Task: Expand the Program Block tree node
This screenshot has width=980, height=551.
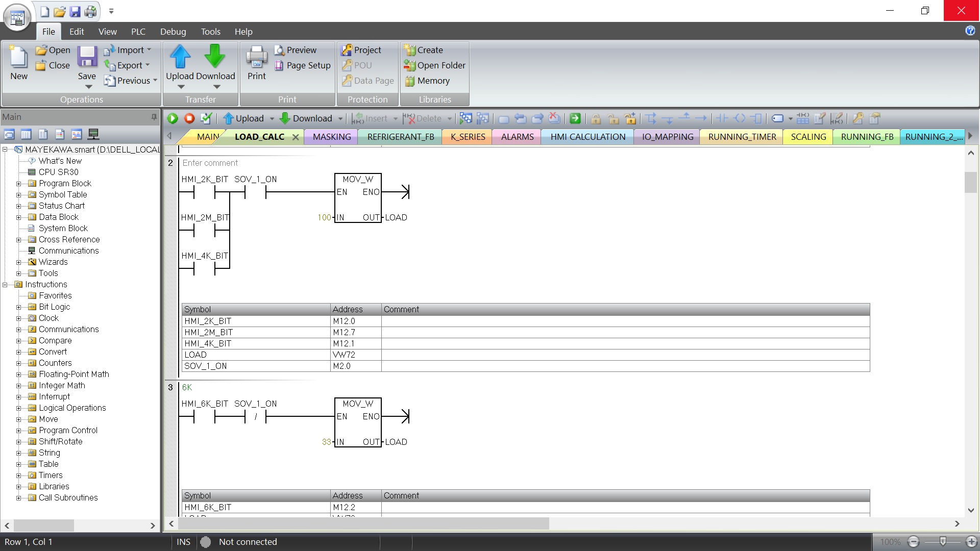Action: coord(19,184)
